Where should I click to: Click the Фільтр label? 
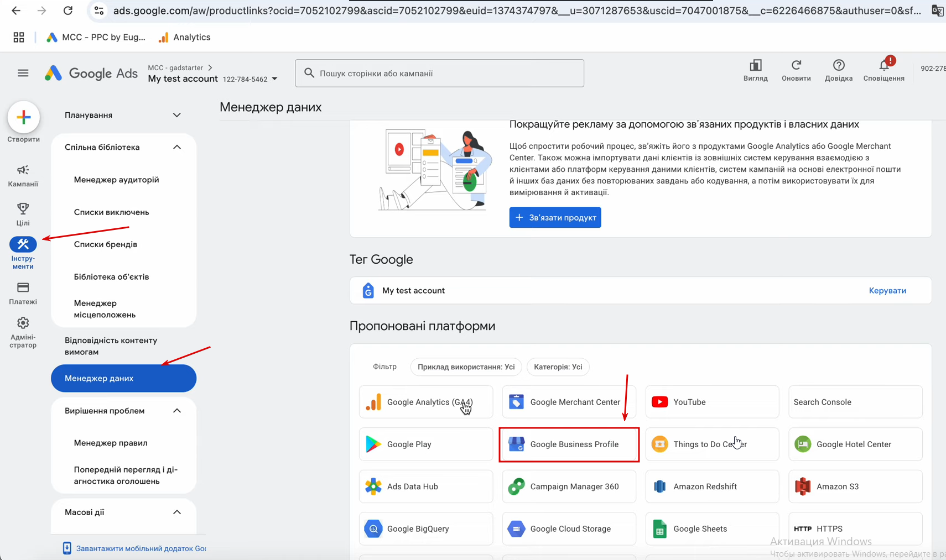384,367
